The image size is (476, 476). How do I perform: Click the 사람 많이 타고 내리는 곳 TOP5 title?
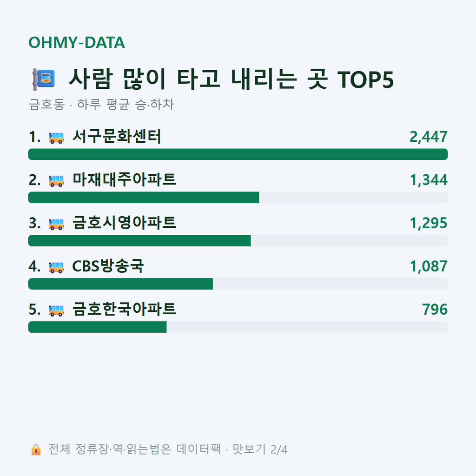coord(231,79)
